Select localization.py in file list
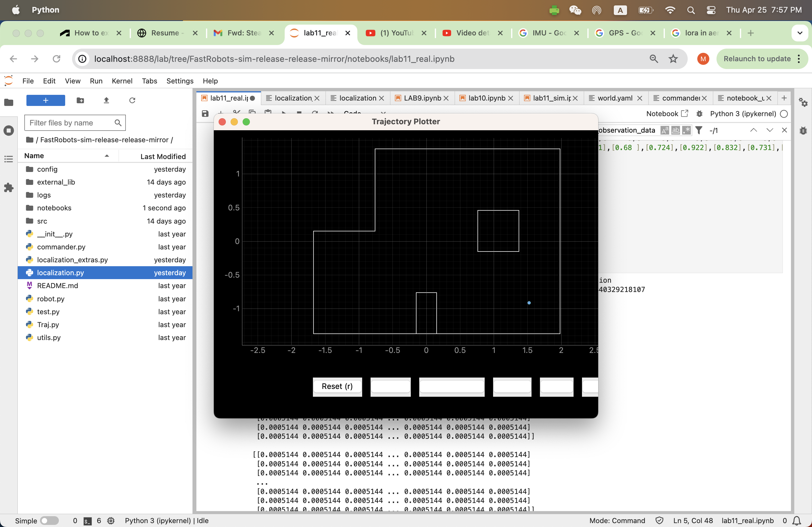Screen dimensions: 812x527 pyautogui.click(x=105, y=273)
